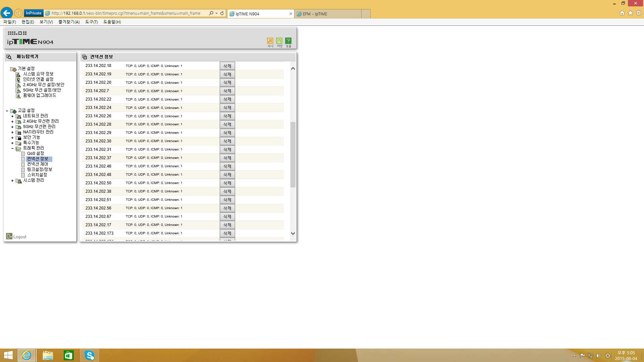Screen dimensions: 644x362
Task: Click the green save icon in router header
Action: pyautogui.click(x=279, y=41)
